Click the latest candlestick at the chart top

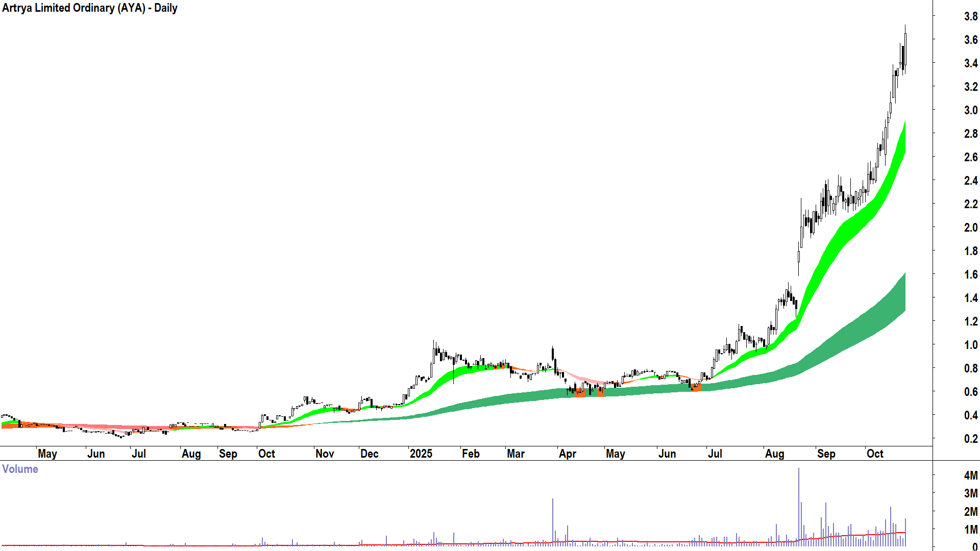pyautogui.click(x=905, y=48)
